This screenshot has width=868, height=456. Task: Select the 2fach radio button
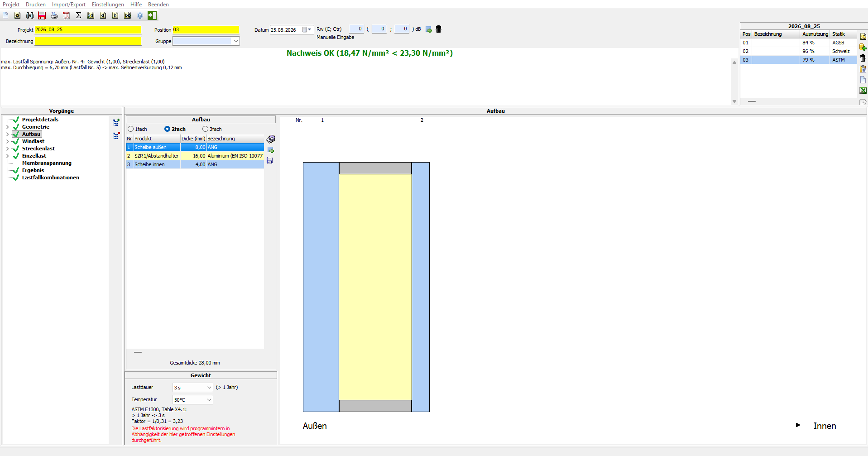167,129
